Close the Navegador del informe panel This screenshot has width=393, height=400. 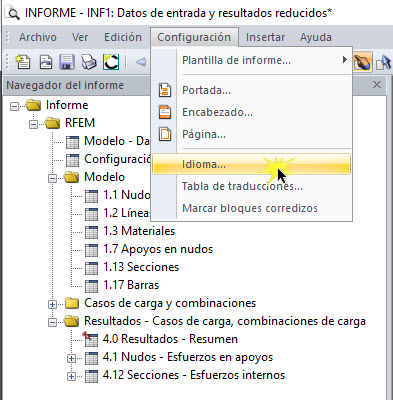pos(377,85)
